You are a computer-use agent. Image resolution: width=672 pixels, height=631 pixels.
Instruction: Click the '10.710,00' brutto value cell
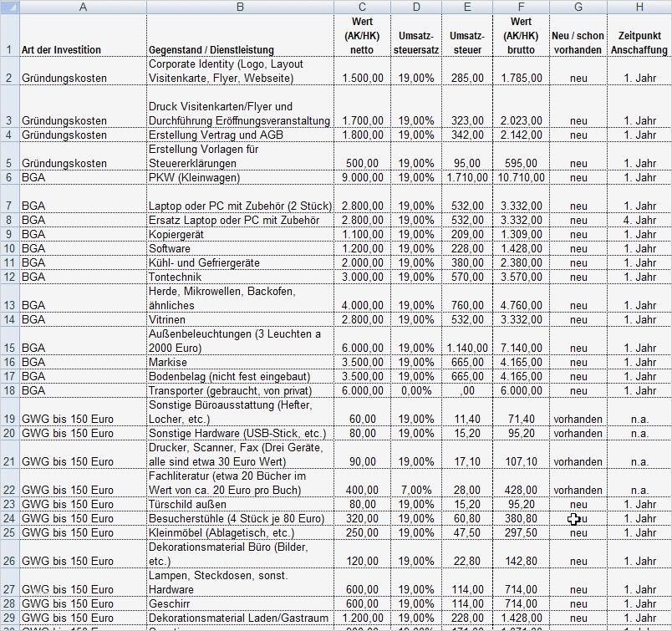(521, 177)
